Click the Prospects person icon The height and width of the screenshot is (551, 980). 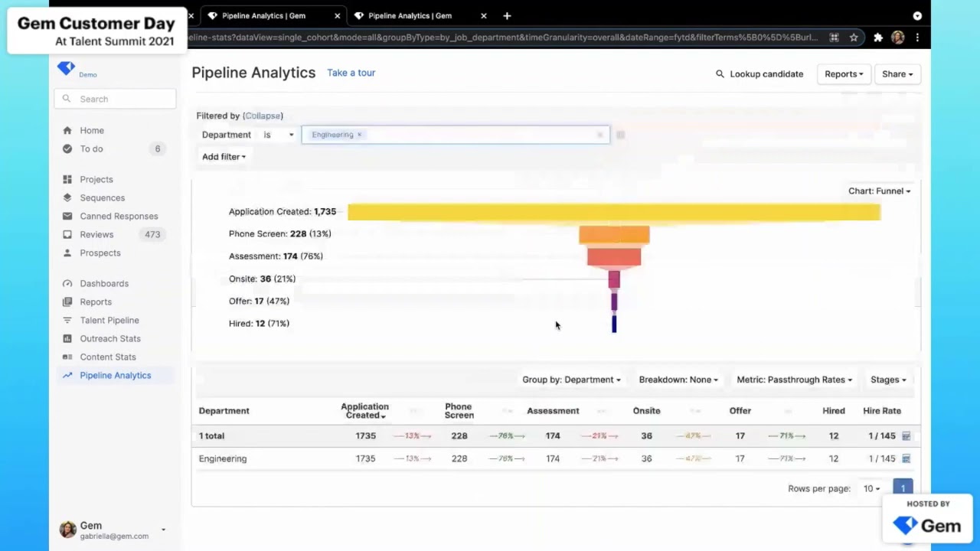(67, 253)
